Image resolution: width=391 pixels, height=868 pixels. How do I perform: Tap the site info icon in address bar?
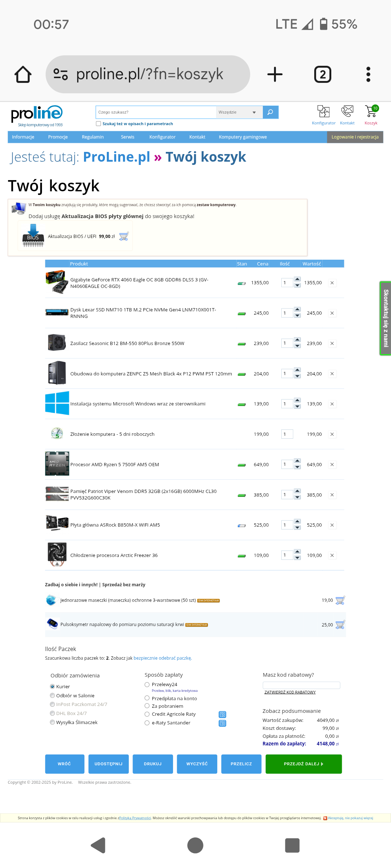[x=60, y=75]
